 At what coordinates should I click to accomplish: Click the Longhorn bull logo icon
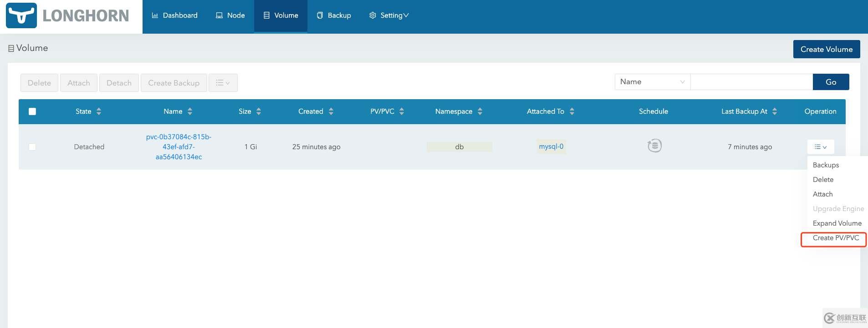[x=21, y=15]
